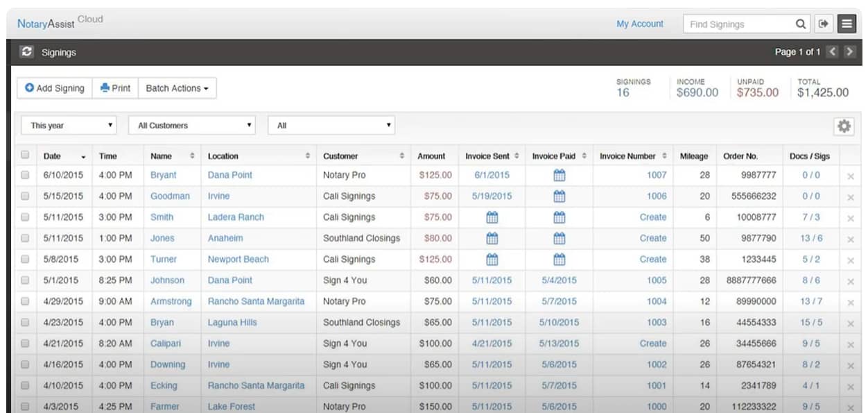Click the logout icon in the top bar
The image size is (868, 413).
824,23
